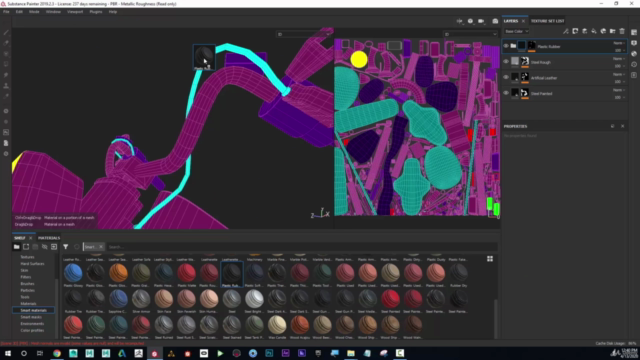Click the shelf folder icon

16,247
